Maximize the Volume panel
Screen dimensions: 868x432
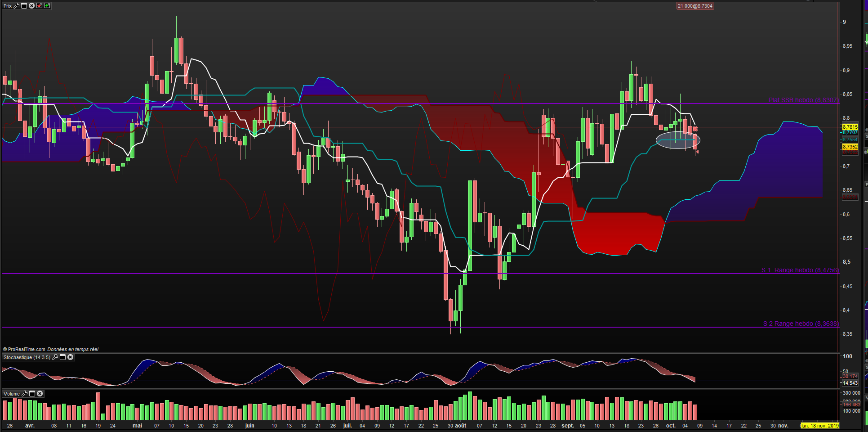tap(32, 394)
